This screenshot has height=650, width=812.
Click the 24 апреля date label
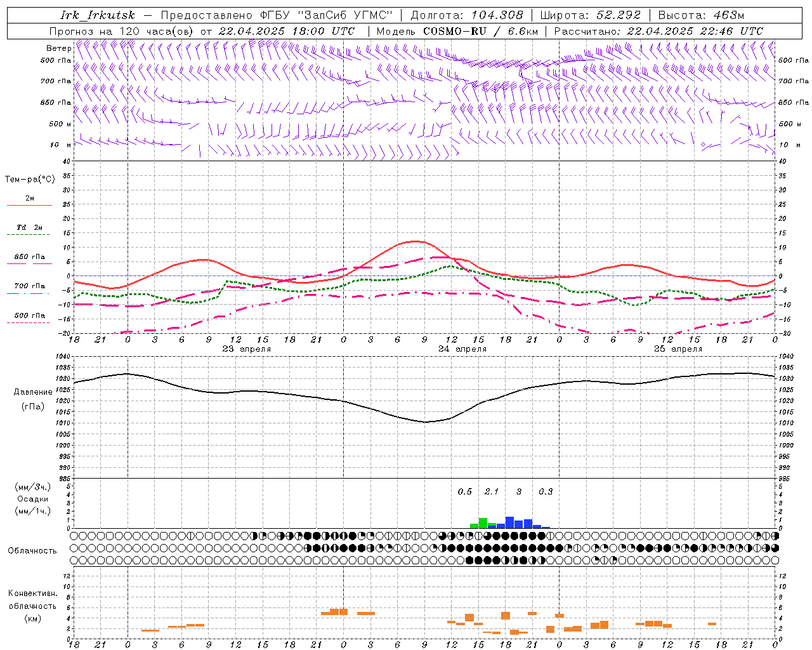tap(462, 348)
